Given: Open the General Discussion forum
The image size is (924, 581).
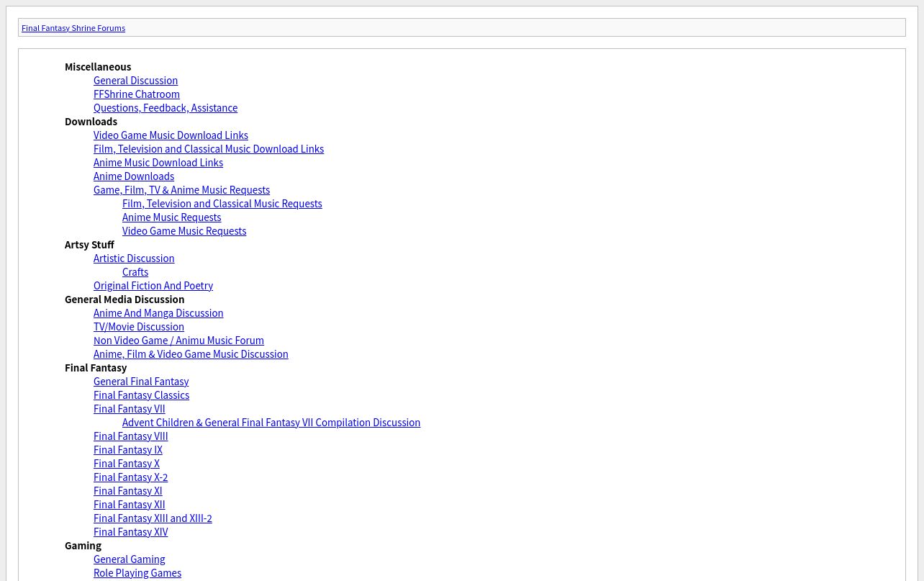Looking at the screenshot, I should click(135, 81).
